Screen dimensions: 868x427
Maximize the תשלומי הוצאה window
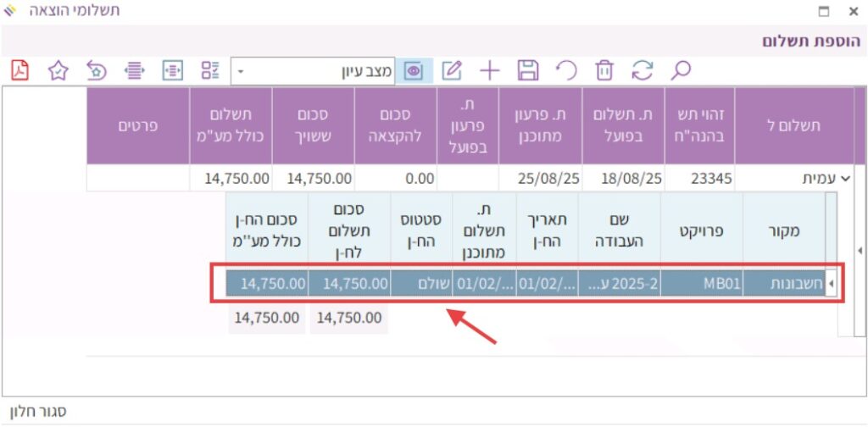click(x=823, y=11)
